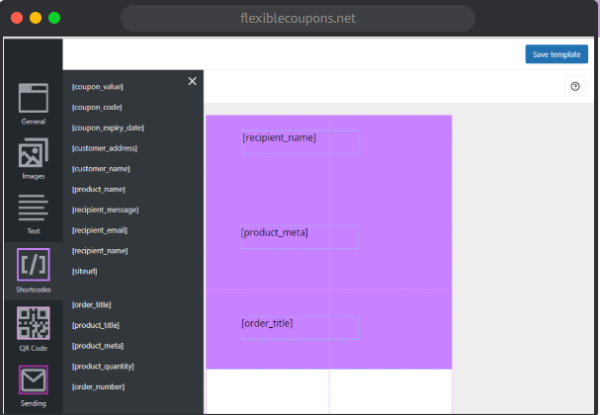Insert the [order_number] shortcode
Image resolution: width=600 pixels, height=415 pixels.
coord(98,387)
